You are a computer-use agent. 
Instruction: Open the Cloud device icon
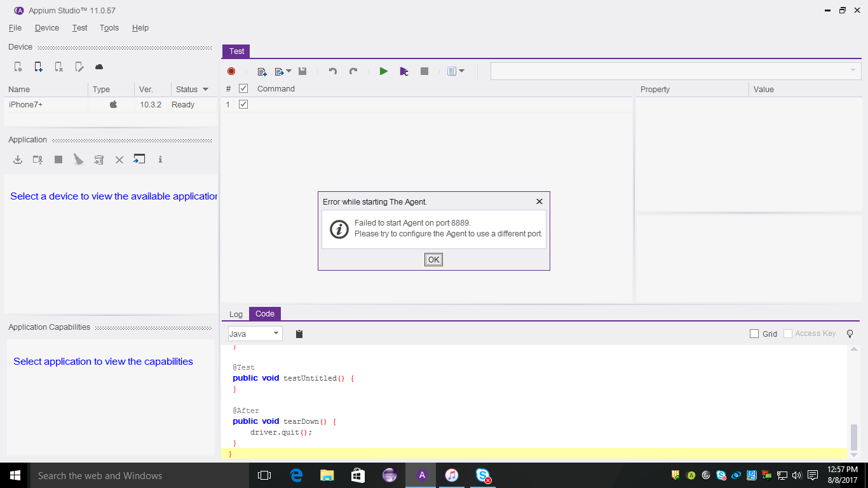99,67
